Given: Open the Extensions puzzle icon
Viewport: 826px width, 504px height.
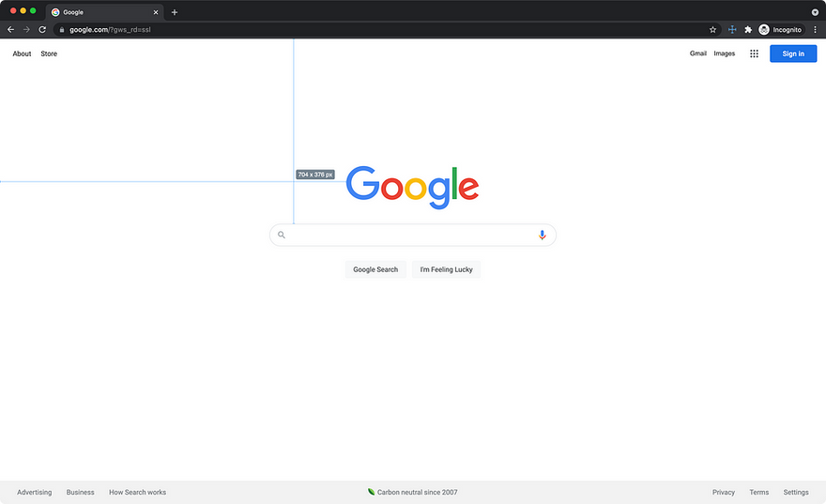Looking at the screenshot, I should coord(748,29).
